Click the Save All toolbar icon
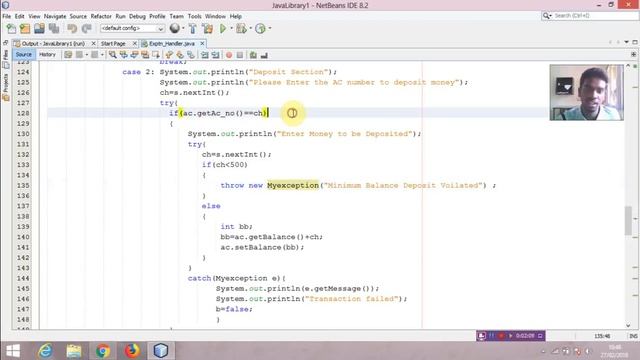Viewport: 640px width, 360px height. click(x=54, y=29)
